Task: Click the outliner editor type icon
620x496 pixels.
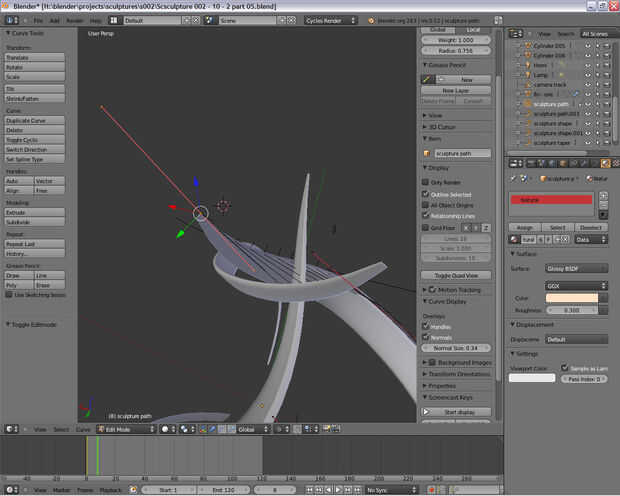Action: tap(516, 33)
